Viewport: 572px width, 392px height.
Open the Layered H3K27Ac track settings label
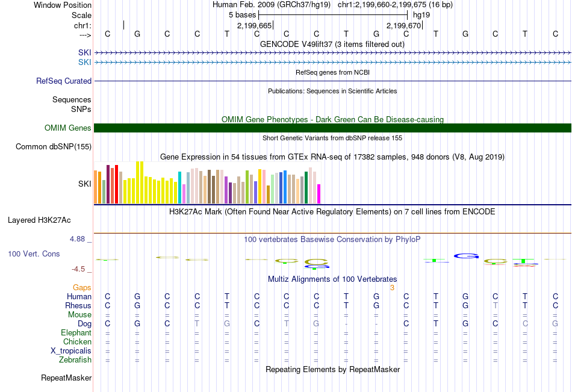tap(39, 220)
